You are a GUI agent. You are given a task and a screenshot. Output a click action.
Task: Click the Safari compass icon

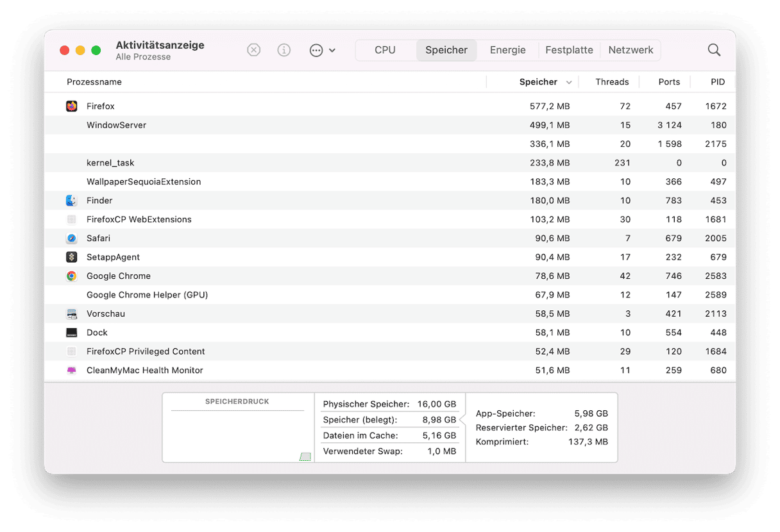(x=72, y=238)
